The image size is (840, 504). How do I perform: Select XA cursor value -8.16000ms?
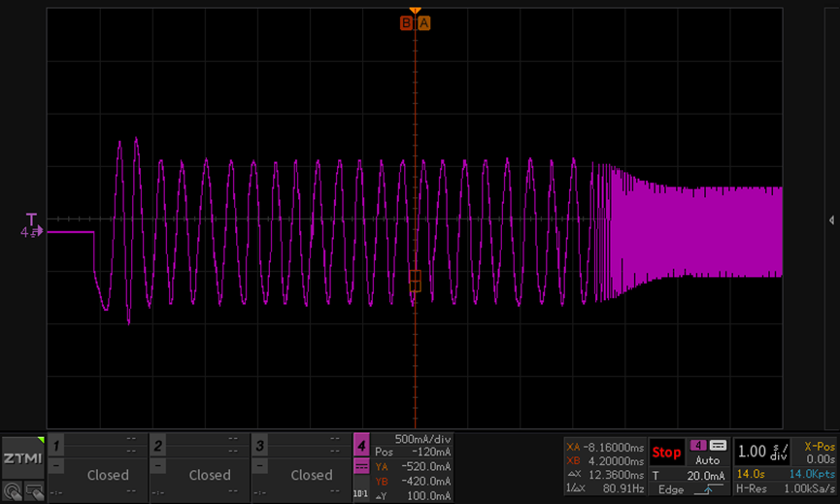(x=605, y=448)
